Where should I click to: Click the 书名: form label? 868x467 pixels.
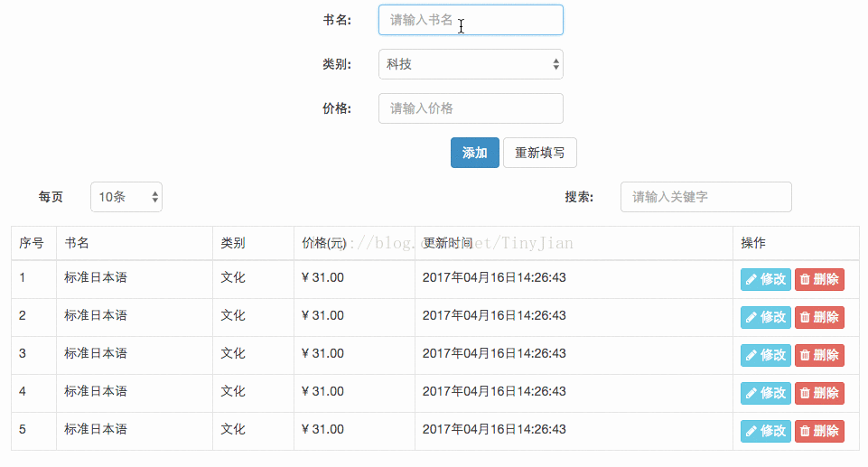[x=337, y=20]
